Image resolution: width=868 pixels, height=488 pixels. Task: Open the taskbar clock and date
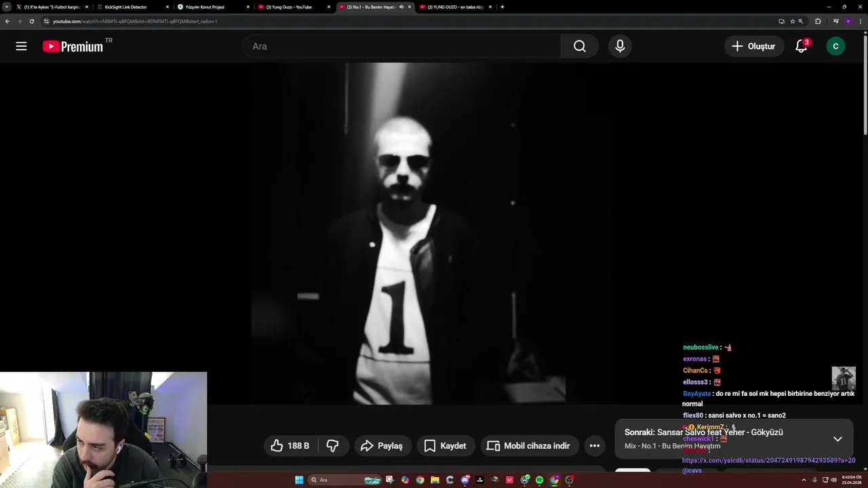[851, 480]
